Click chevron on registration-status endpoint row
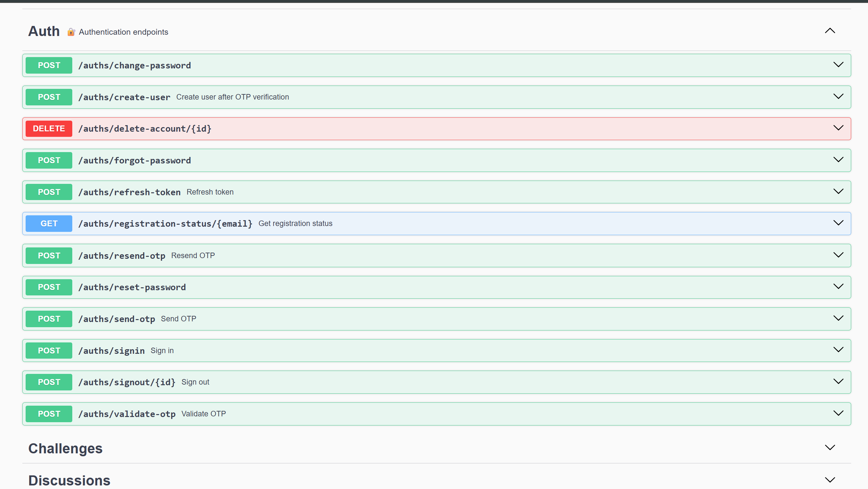 [x=838, y=223]
